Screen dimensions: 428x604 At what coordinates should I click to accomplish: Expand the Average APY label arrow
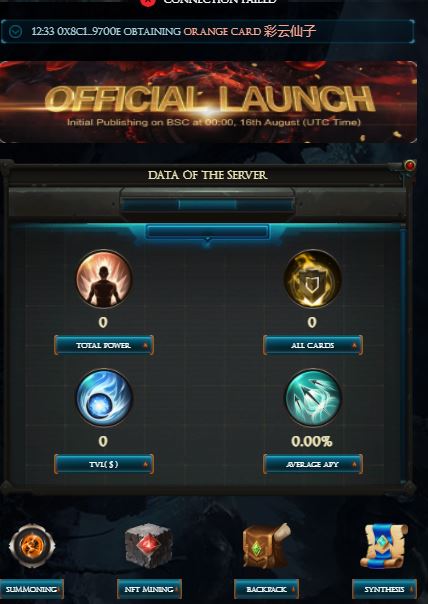coord(354,465)
